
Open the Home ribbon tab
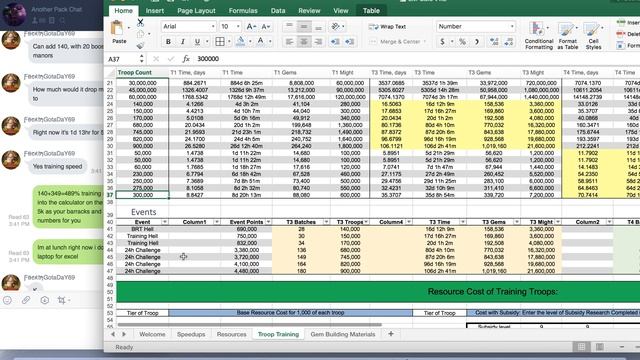coord(123,11)
